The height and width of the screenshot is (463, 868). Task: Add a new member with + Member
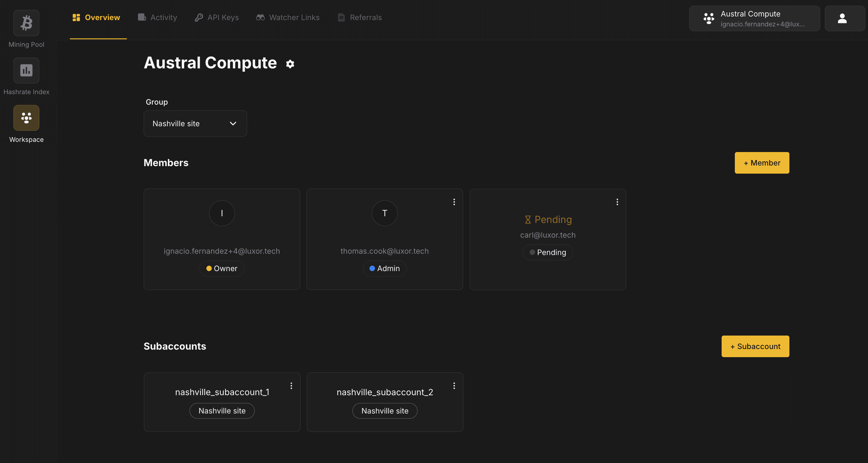coord(762,163)
